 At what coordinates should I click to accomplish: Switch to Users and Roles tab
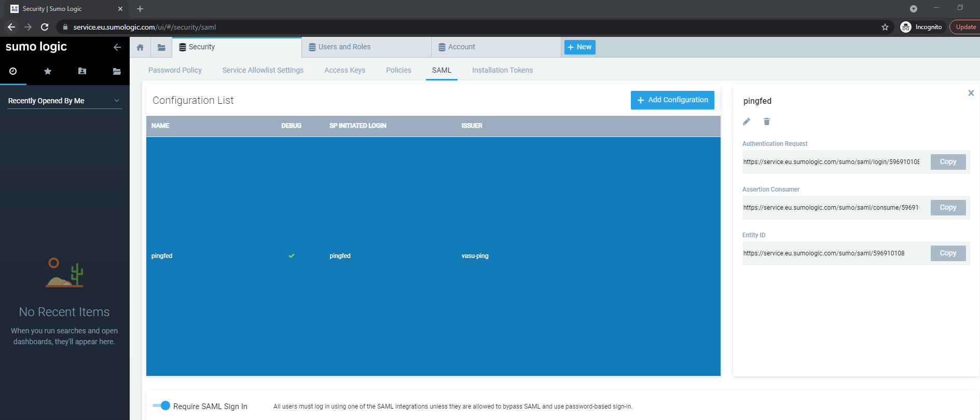(x=367, y=47)
